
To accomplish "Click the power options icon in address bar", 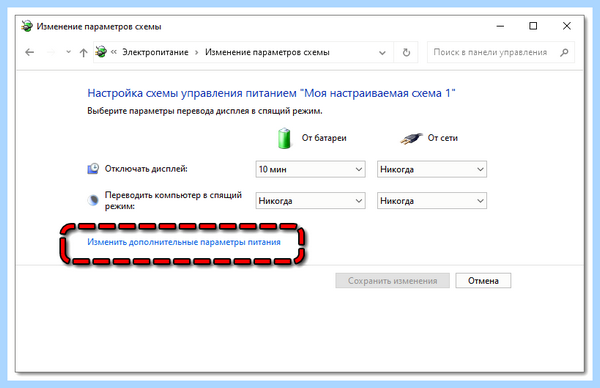I will [x=101, y=52].
